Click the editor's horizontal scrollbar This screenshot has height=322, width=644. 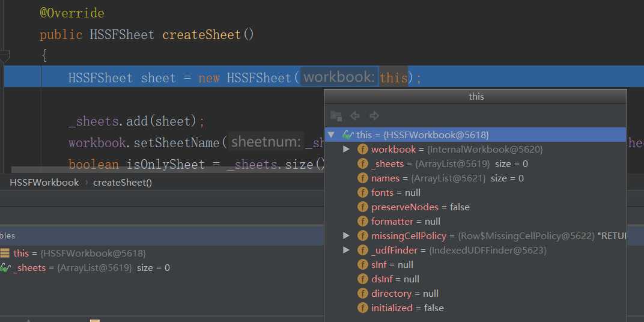click(167, 169)
